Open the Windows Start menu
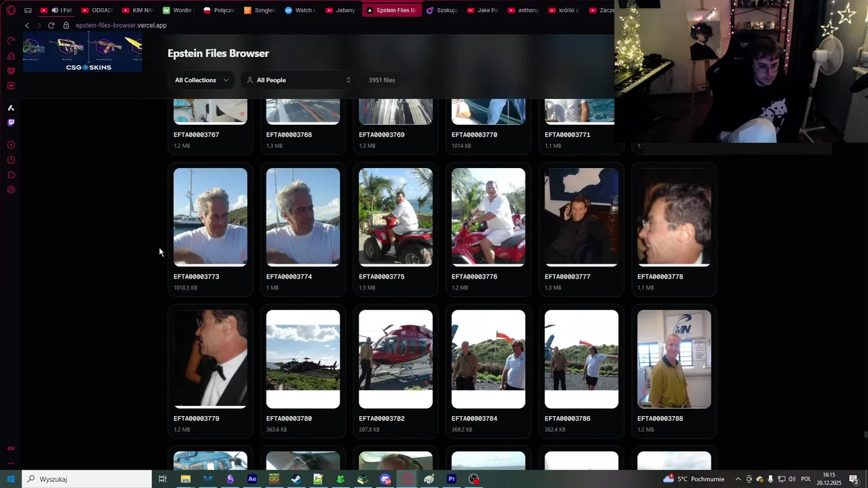 point(11,479)
